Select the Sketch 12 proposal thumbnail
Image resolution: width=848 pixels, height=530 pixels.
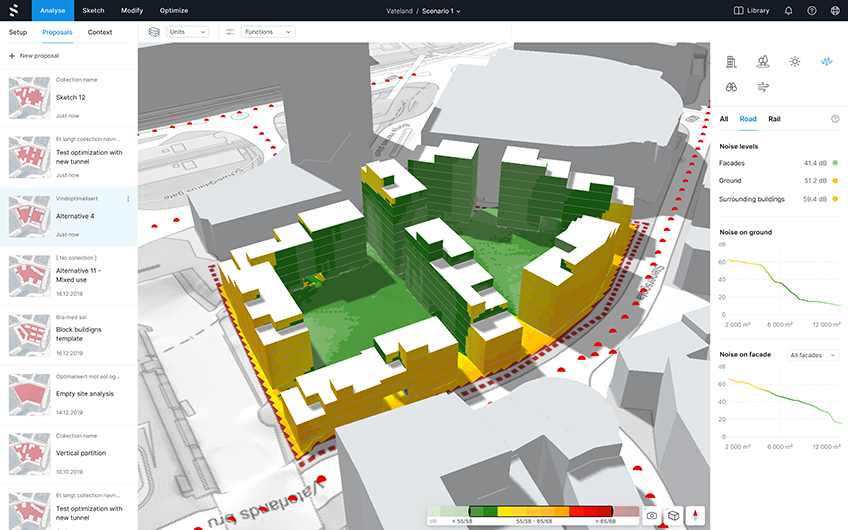29,98
